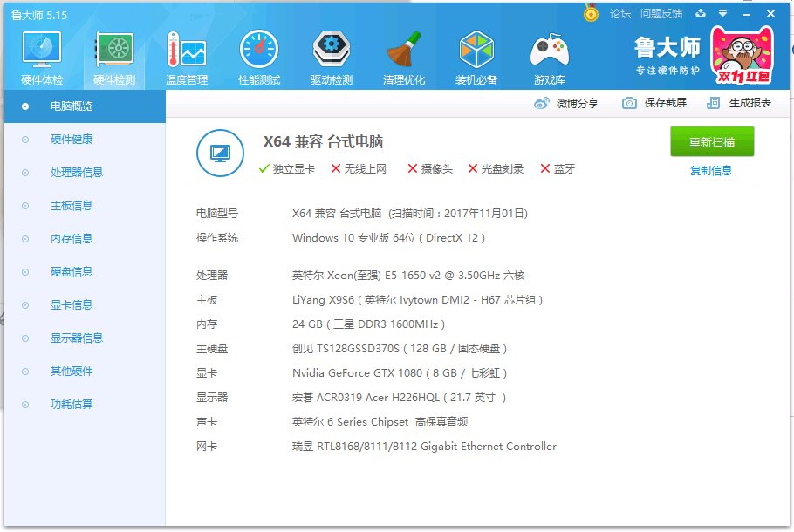Click the green 重新扫描 rescan button
This screenshot has width=794, height=532.
point(712,142)
